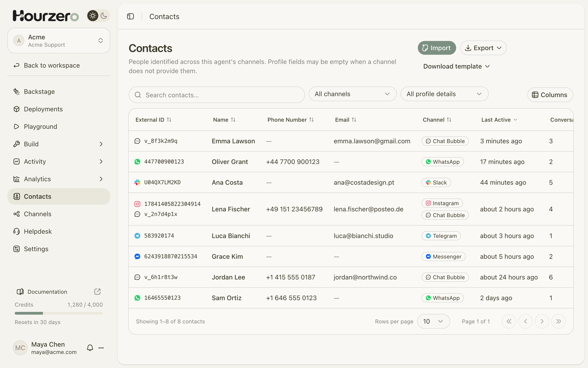Click Telegram icon beside 583920174
Image resolution: width=588 pixels, height=368 pixels.
(137, 236)
